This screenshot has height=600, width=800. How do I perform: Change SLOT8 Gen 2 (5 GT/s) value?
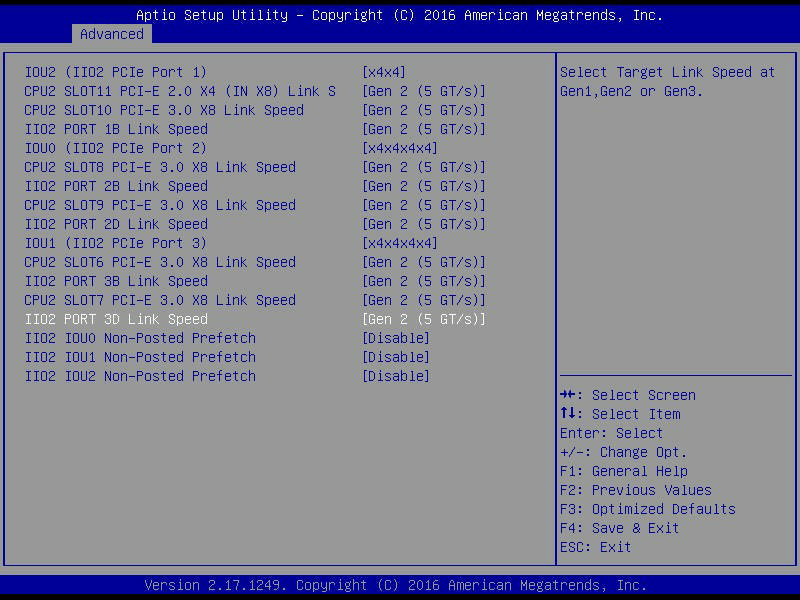423,167
